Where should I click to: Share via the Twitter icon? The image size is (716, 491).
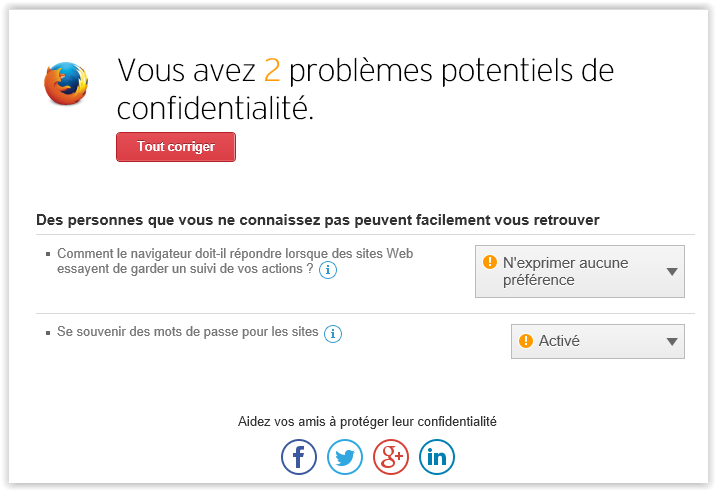click(x=345, y=458)
